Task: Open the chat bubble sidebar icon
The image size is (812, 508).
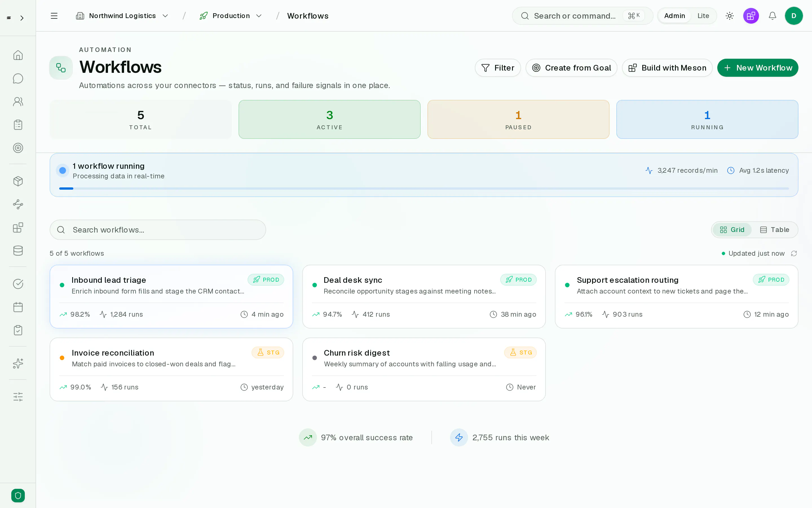Action: [18, 78]
